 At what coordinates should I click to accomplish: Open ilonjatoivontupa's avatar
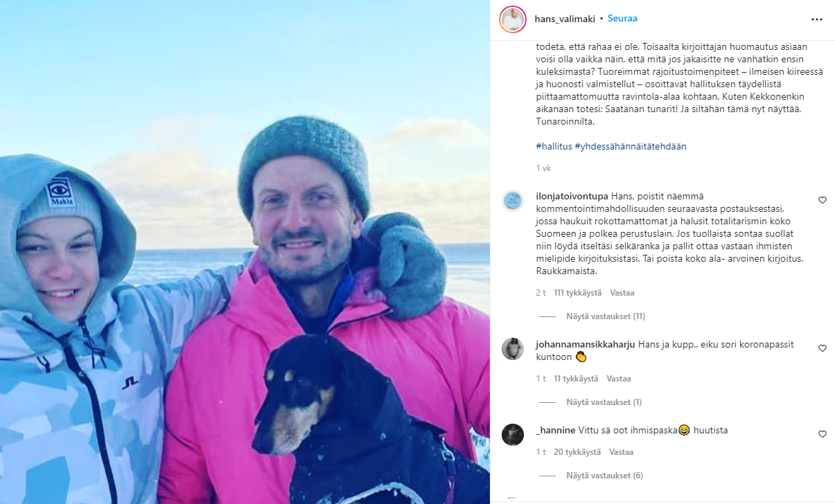513,200
